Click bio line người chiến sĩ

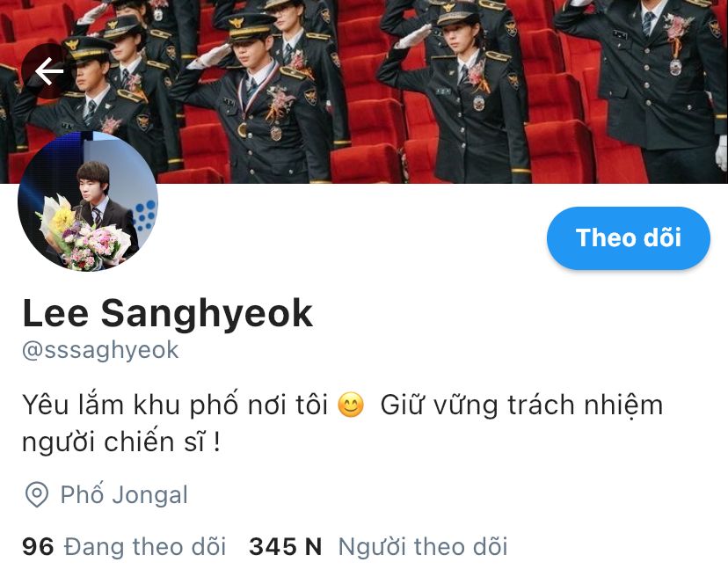[x=120, y=442]
